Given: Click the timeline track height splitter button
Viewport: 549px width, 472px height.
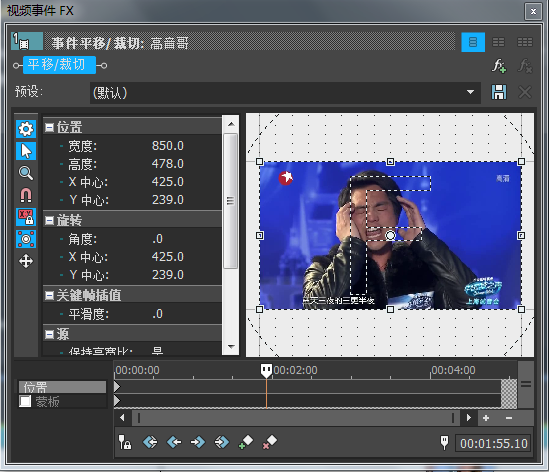Looking at the screenshot, I should tap(526, 384).
